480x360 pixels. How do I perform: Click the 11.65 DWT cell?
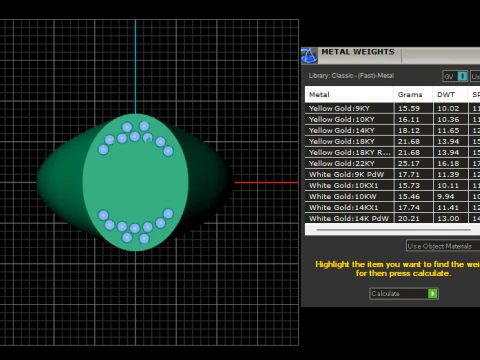[x=451, y=130]
